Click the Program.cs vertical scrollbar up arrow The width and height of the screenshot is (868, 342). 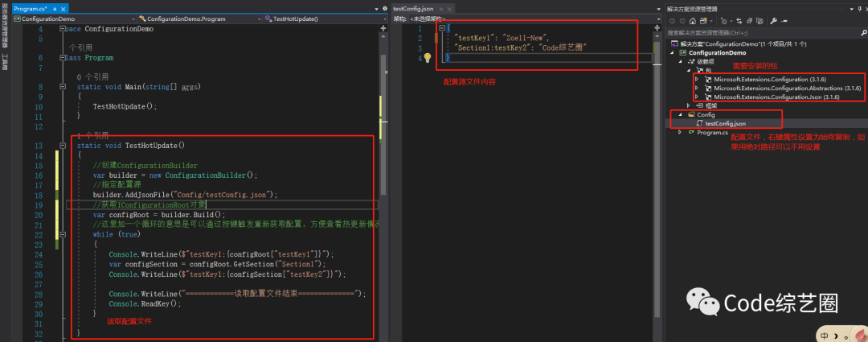(x=383, y=37)
